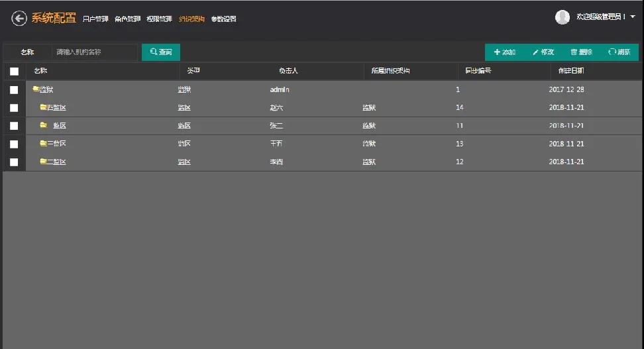Click the folder icon in 王五's row
644x349 pixels.
(43, 143)
